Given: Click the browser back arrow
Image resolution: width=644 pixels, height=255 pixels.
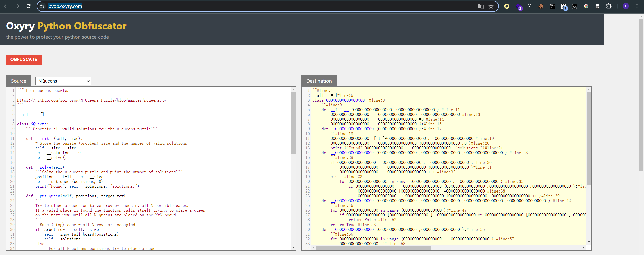Looking at the screenshot, I should tap(6, 6).
